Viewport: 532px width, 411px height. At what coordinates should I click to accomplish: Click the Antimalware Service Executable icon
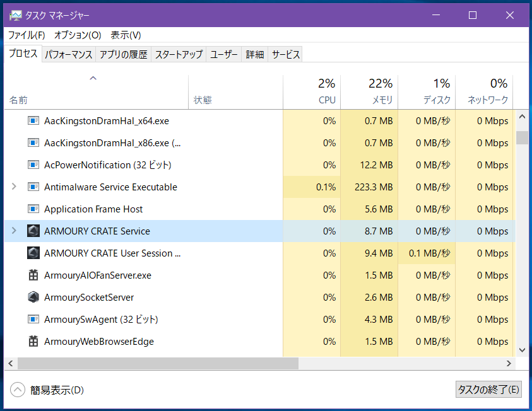pos(33,187)
